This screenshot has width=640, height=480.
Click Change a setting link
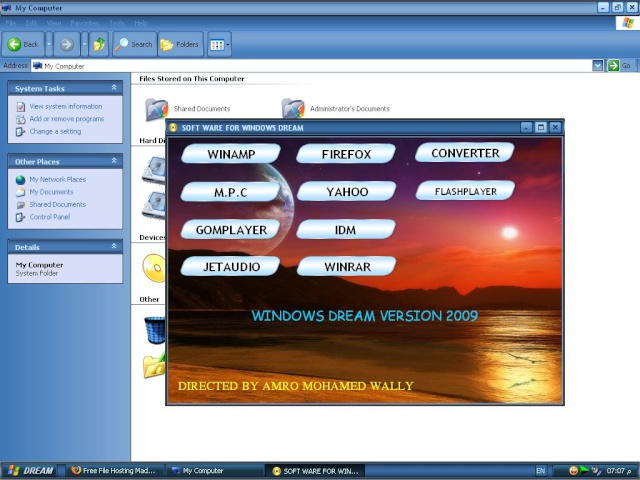55,131
